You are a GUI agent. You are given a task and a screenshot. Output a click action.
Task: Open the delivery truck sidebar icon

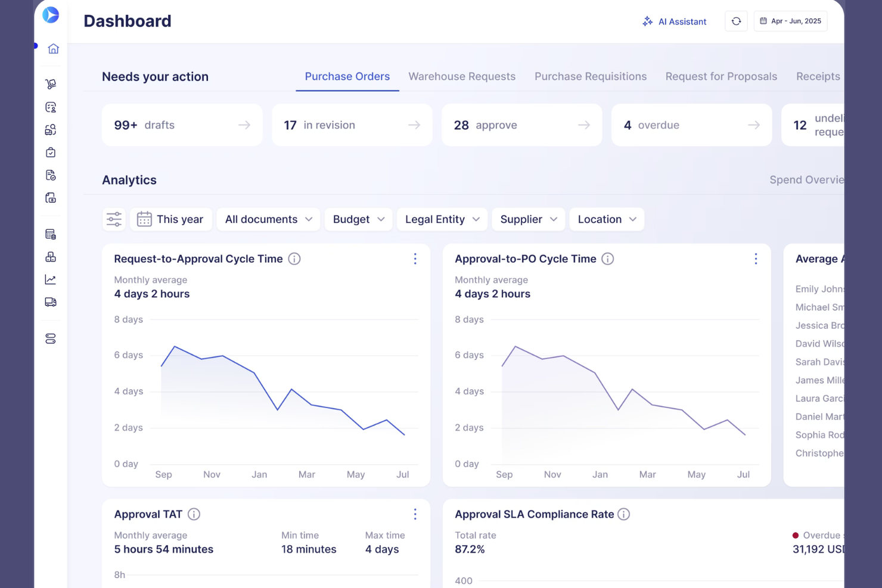click(51, 302)
